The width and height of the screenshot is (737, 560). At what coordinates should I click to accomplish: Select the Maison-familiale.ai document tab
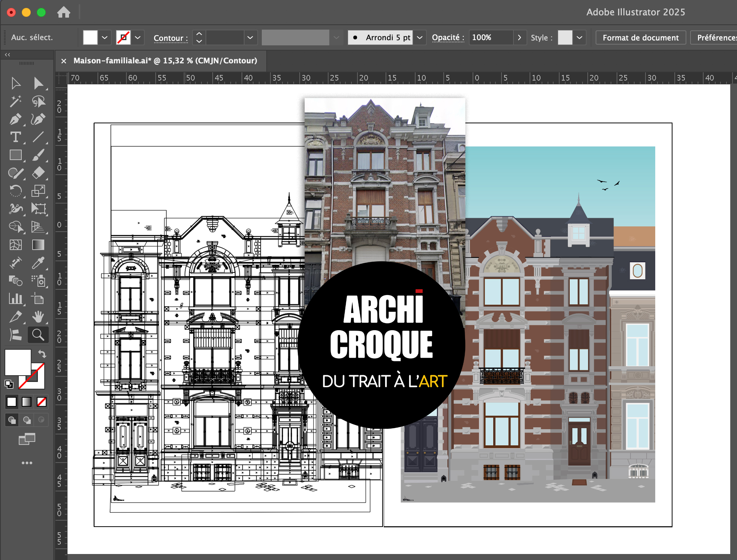point(165,61)
